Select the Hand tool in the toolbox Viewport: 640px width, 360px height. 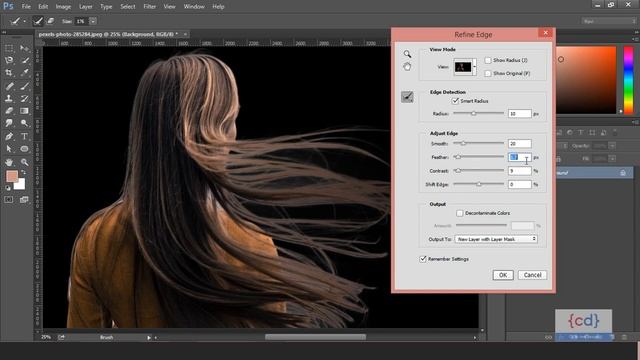(x=9, y=162)
